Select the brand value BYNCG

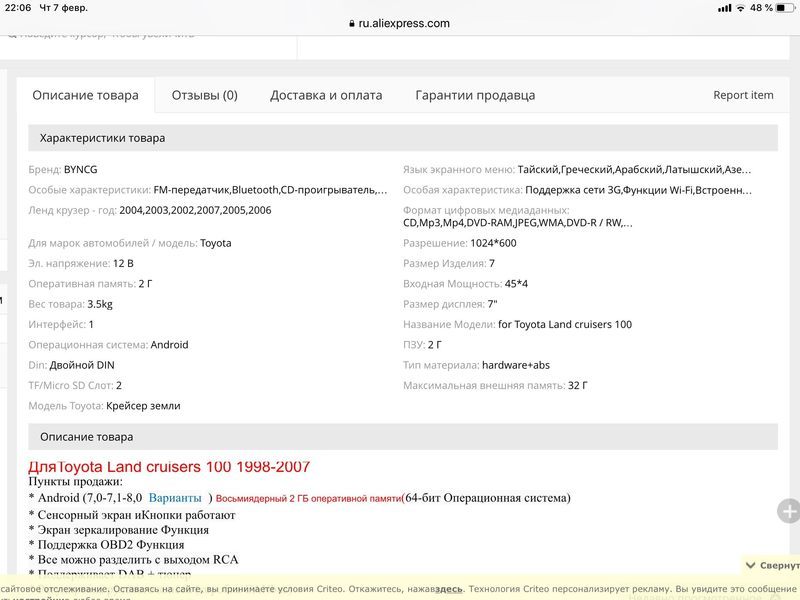pos(81,169)
